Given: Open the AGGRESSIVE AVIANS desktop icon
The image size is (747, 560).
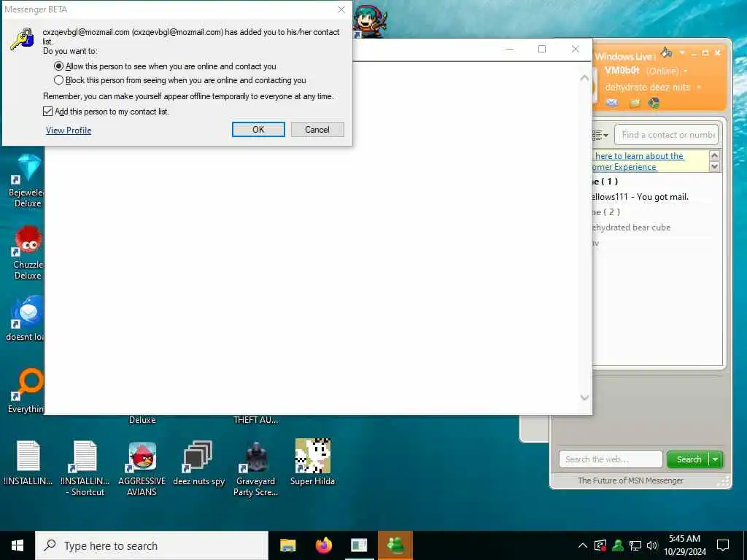Looking at the screenshot, I should 142,469.
